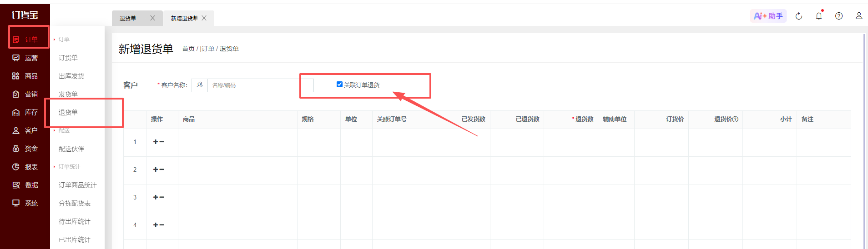Image resolution: width=868 pixels, height=249 pixels.
Task: Collapse the 订单统计 submenu group header
Action: (67, 167)
